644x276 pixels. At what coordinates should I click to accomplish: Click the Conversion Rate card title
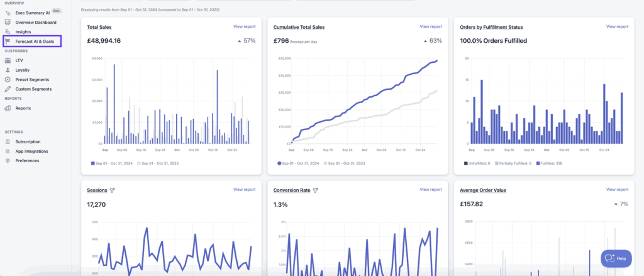[292, 190]
